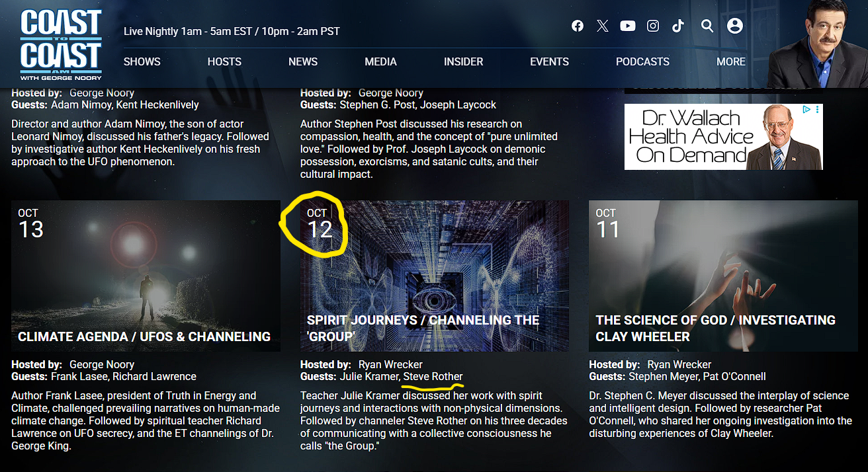Click guest name Steve Rother
868x472 pixels.
[x=433, y=376]
